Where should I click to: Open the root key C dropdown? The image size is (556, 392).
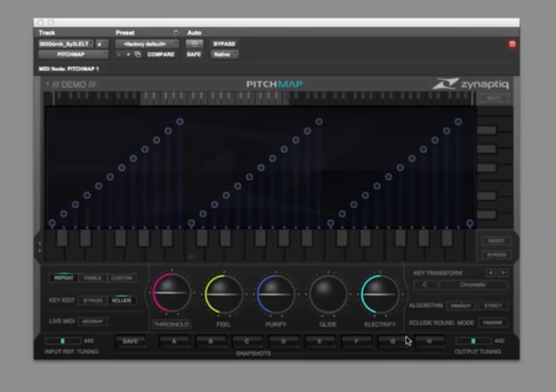pos(425,285)
